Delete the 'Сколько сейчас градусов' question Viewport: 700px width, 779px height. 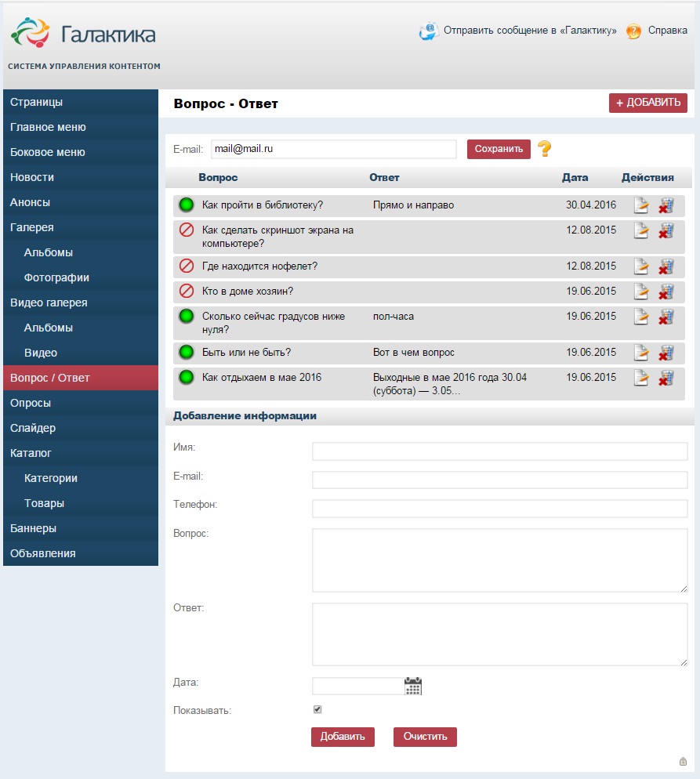(x=666, y=317)
